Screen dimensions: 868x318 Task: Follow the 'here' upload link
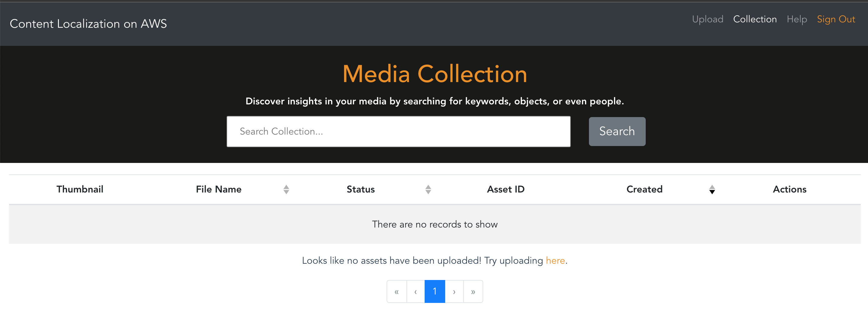tap(555, 260)
